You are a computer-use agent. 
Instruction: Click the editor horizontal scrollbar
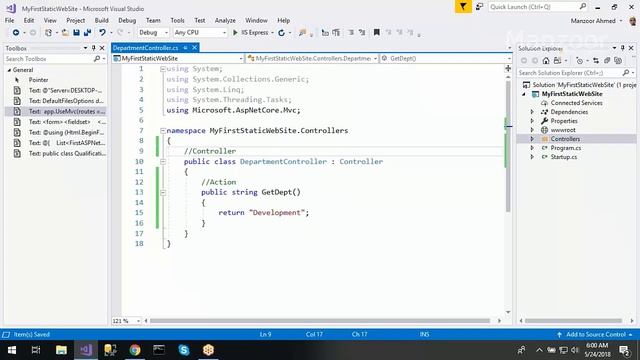click(320, 321)
